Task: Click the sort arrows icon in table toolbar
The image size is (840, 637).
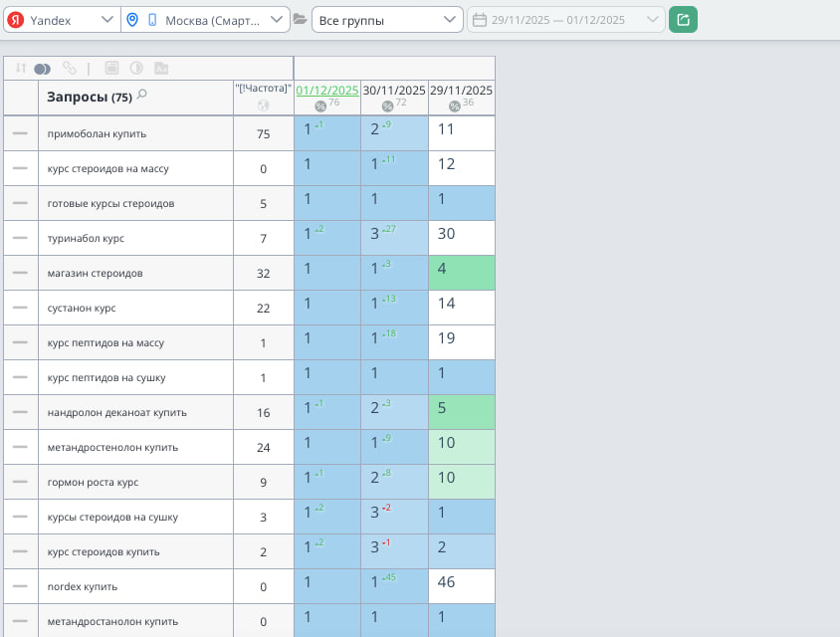Action: pos(18,69)
